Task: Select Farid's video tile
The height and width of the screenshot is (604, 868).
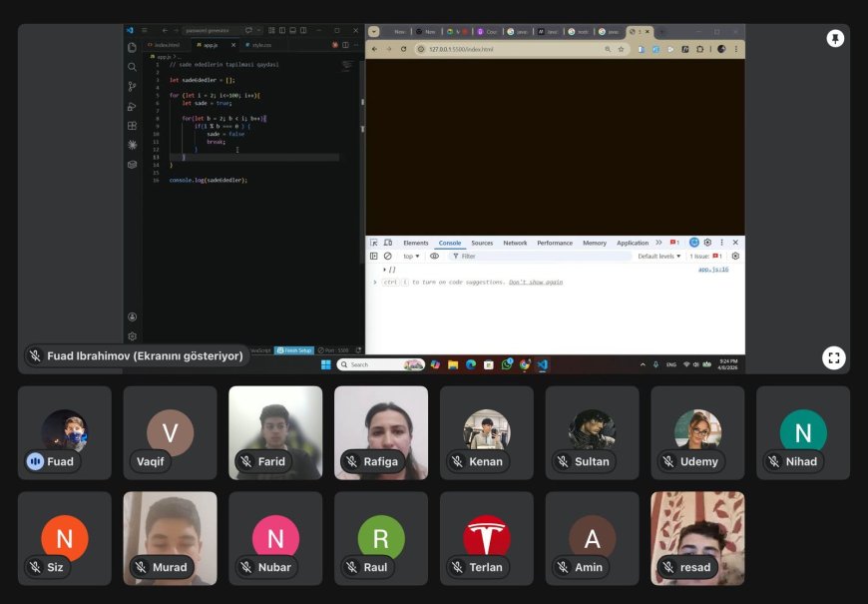Action: 275,432
